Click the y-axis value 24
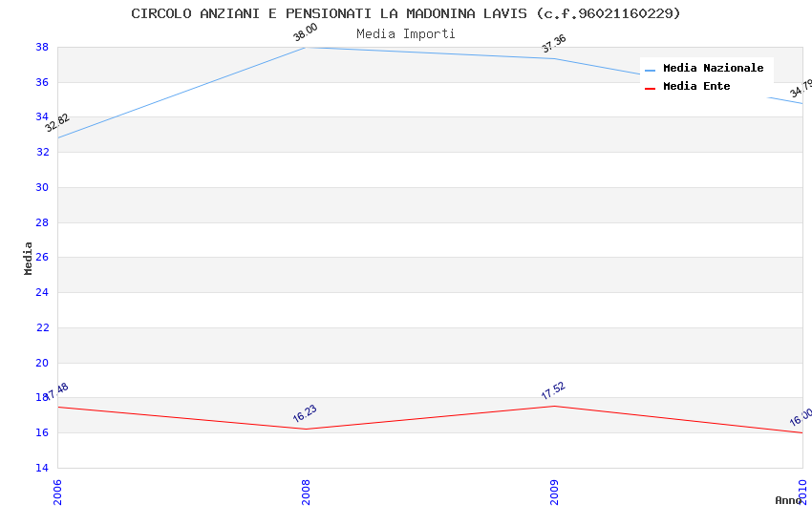 click(x=42, y=292)
